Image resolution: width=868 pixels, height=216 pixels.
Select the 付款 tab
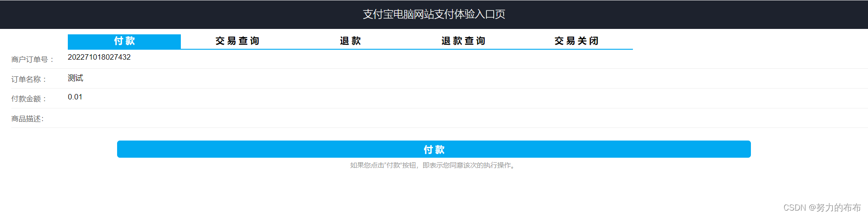pos(124,41)
